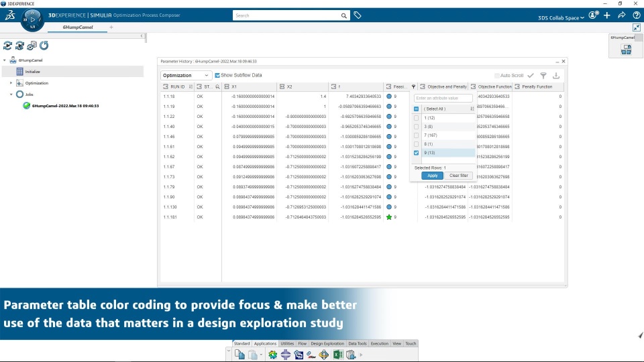The width and height of the screenshot is (644, 362).
Task: Collapse the left panel arrow
Action: click(x=142, y=36)
